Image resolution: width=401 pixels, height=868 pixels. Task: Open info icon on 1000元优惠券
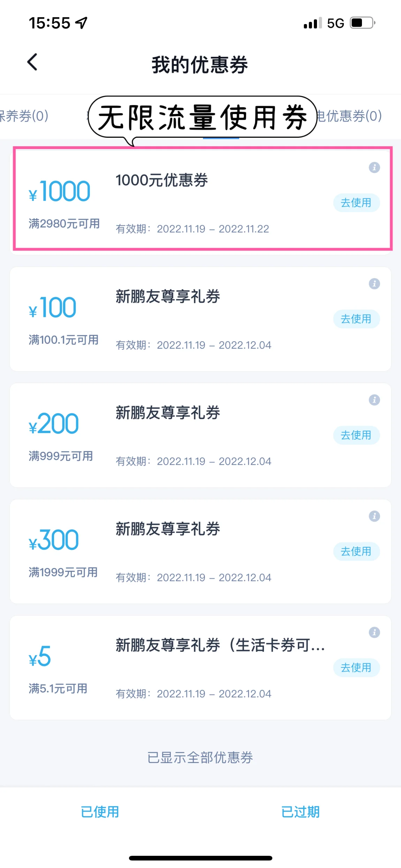pos(374,167)
